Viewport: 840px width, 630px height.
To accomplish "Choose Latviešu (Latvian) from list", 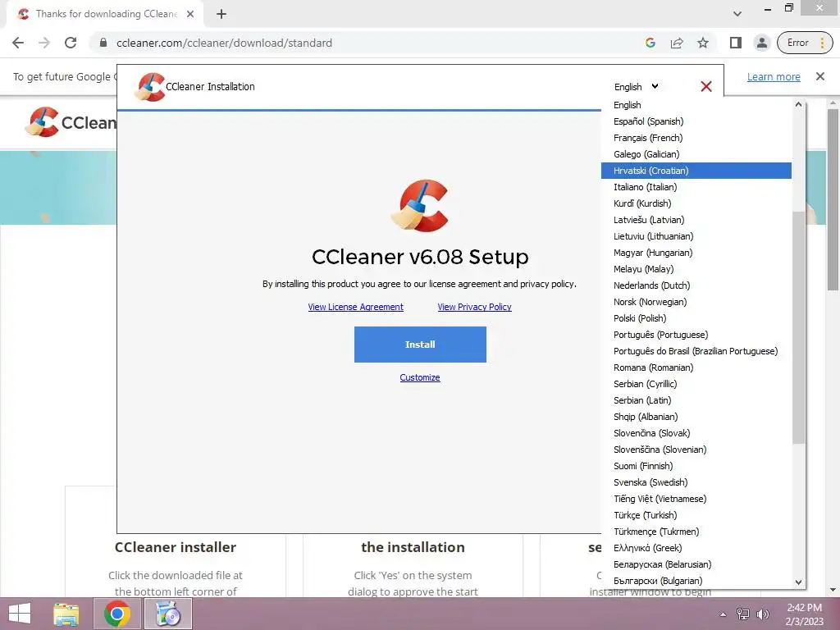I will 696,220.
